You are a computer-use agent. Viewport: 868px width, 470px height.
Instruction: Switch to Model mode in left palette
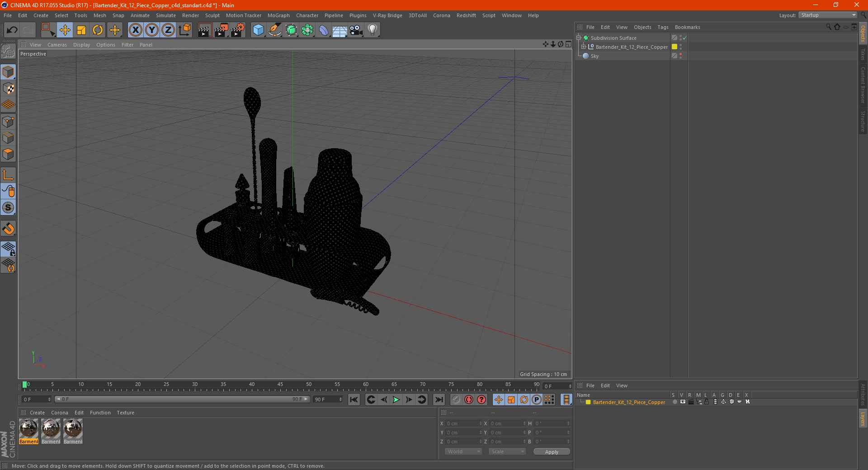click(x=8, y=72)
